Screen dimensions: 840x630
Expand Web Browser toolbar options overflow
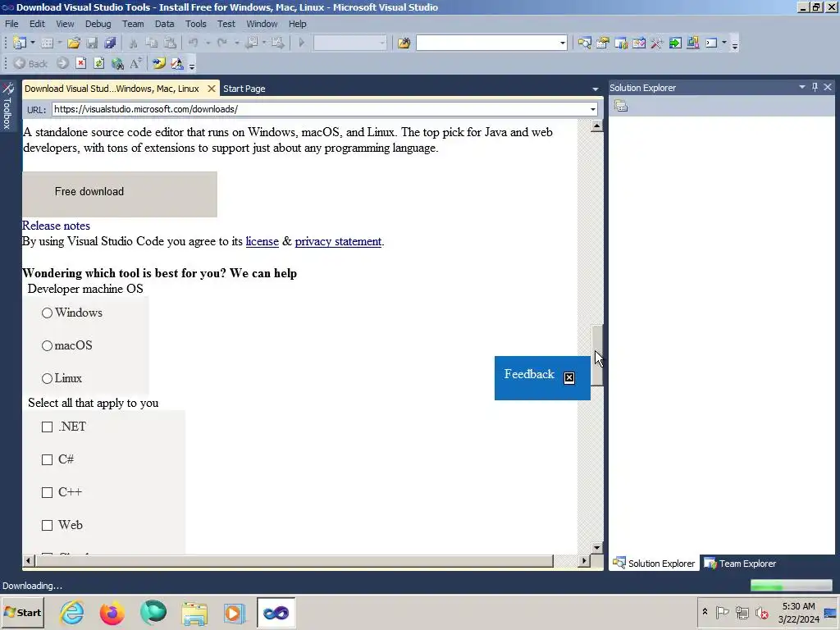[192, 66]
